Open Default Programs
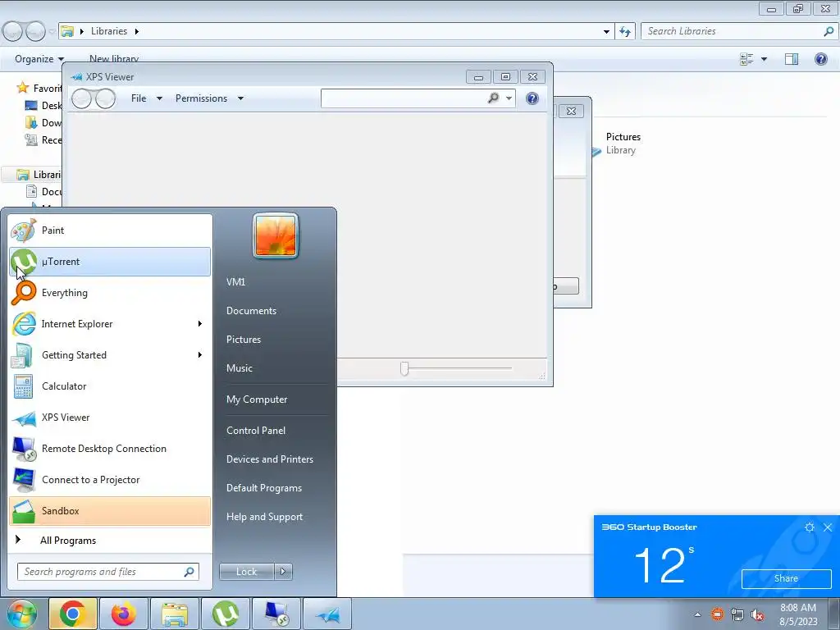 click(264, 488)
